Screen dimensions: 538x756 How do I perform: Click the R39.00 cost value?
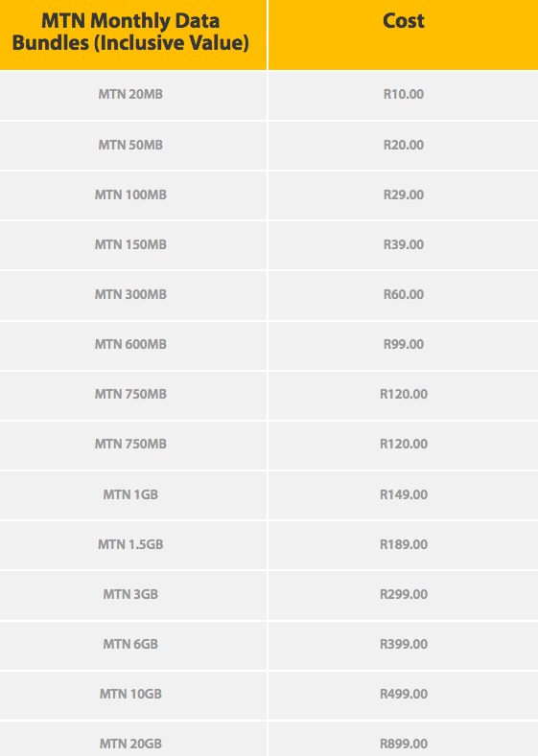tap(404, 244)
